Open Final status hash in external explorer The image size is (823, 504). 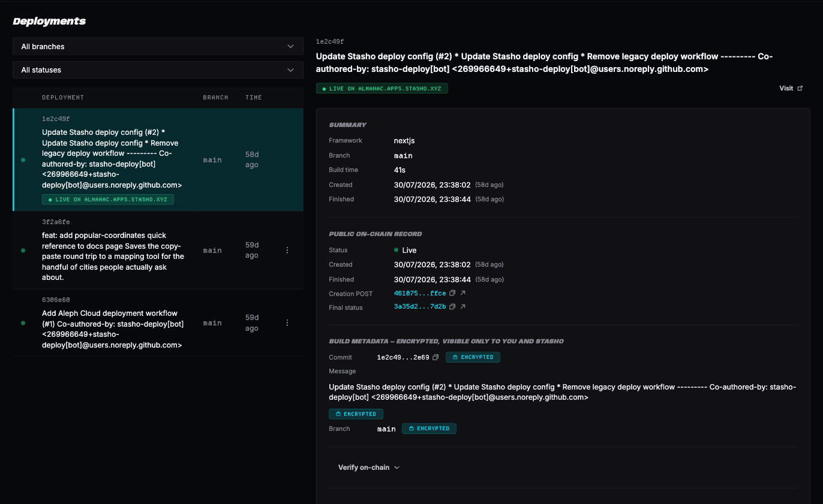(x=463, y=307)
